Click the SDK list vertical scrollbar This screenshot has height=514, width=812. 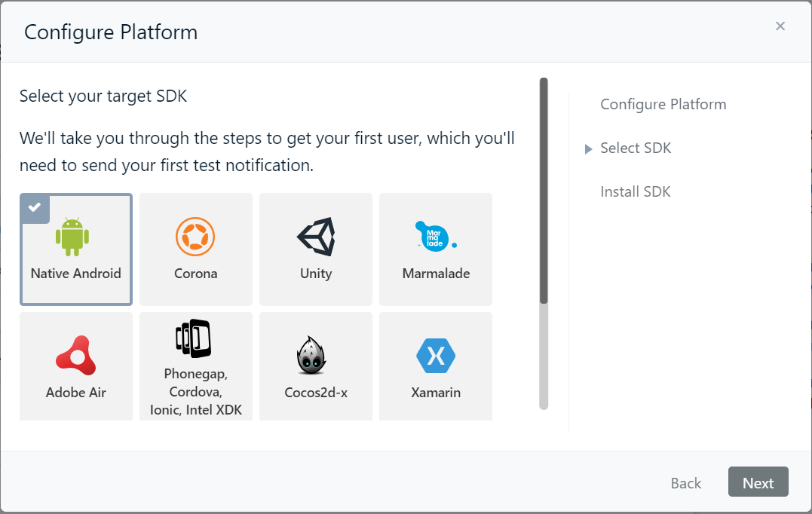pyautogui.click(x=544, y=243)
